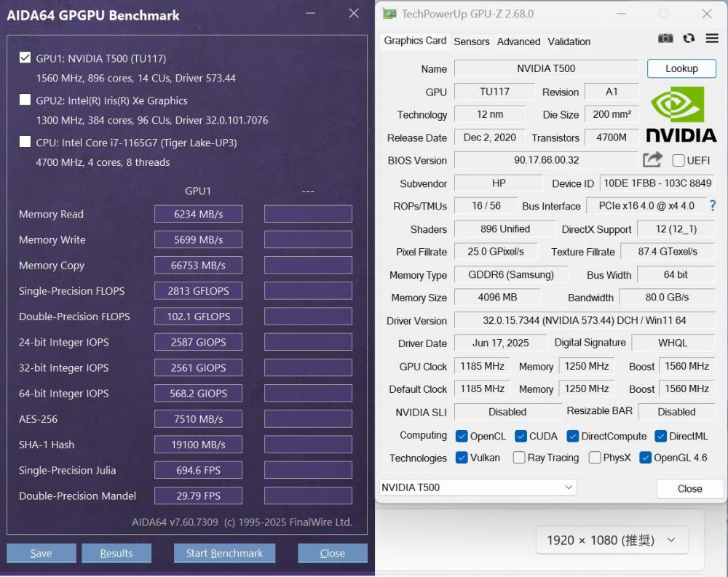Image resolution: width=728 pixels, height=577 pixels.
Task: Click the BIOS Version value field
Action: pos(546,160)
